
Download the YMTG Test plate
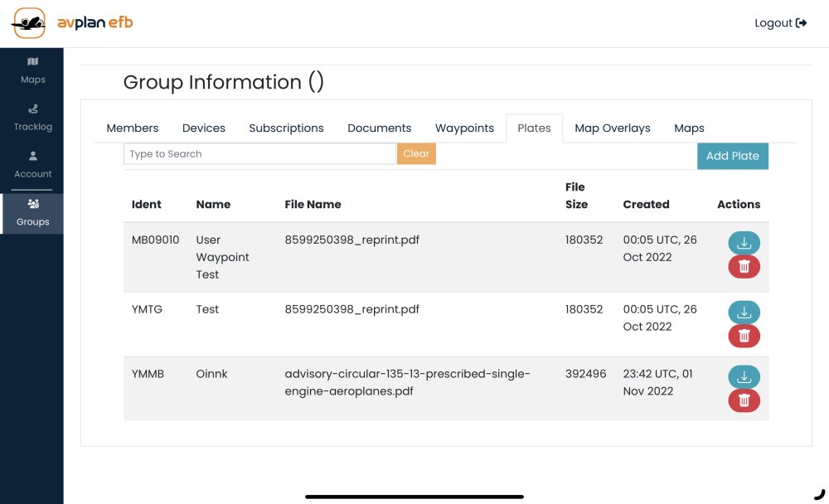744,313
